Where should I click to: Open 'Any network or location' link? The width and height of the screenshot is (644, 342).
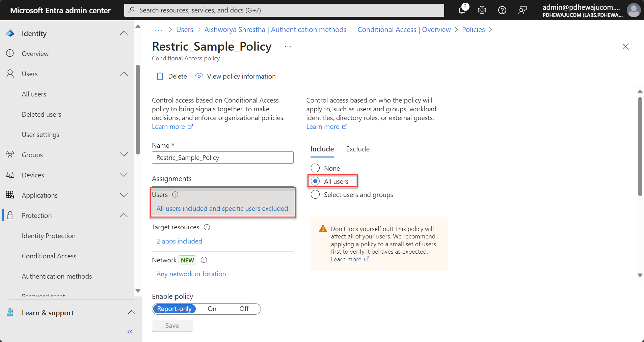click(191, 274)
